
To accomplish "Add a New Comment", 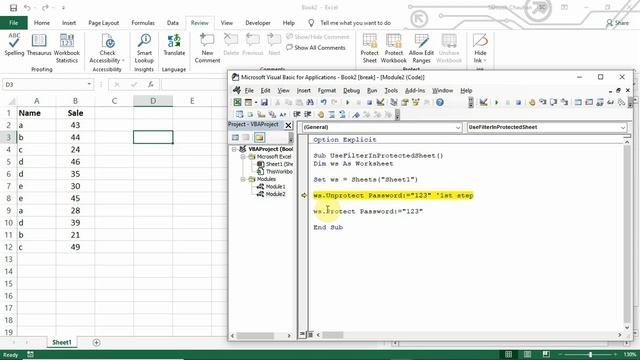I will (x=207, y=48).
